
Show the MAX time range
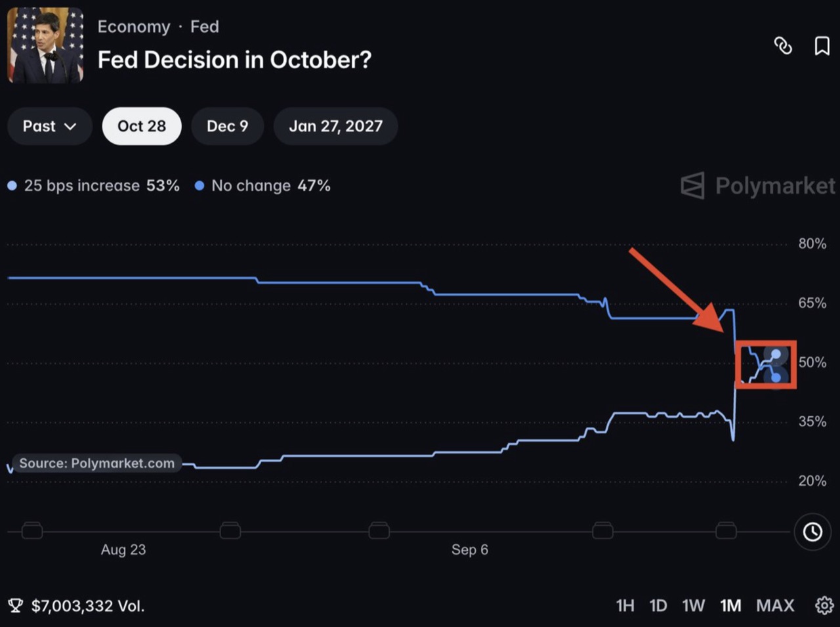[775, 605]
